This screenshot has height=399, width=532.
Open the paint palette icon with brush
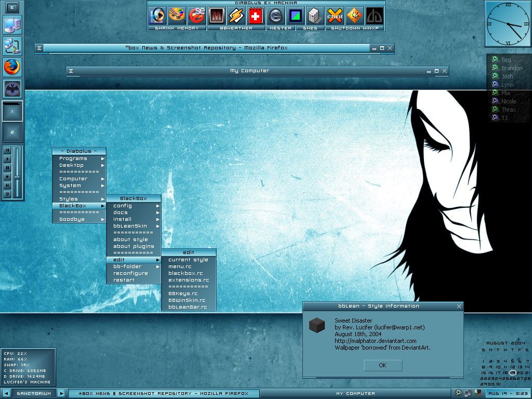(177, 16)
